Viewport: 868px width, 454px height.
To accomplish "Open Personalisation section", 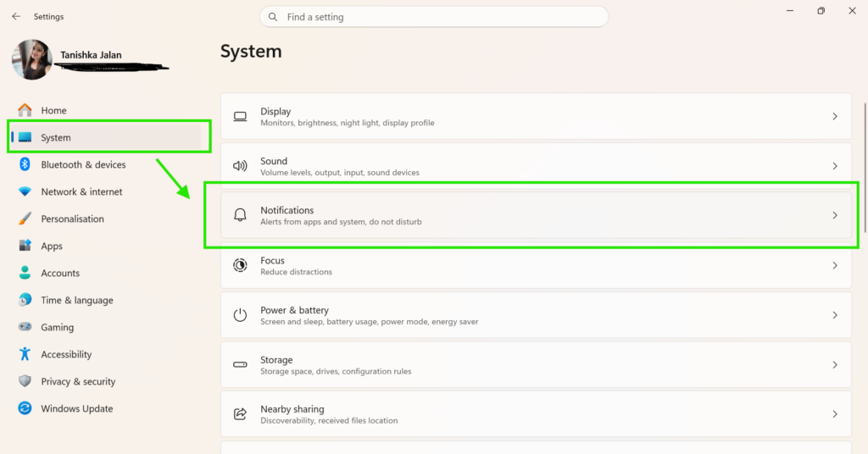I will (x=105, y=219).
